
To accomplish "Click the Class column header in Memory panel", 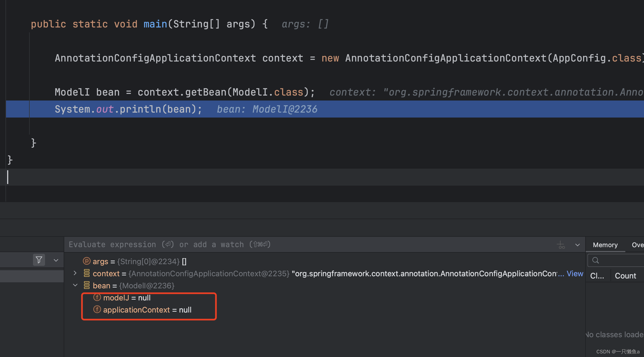I will (598, 275).
